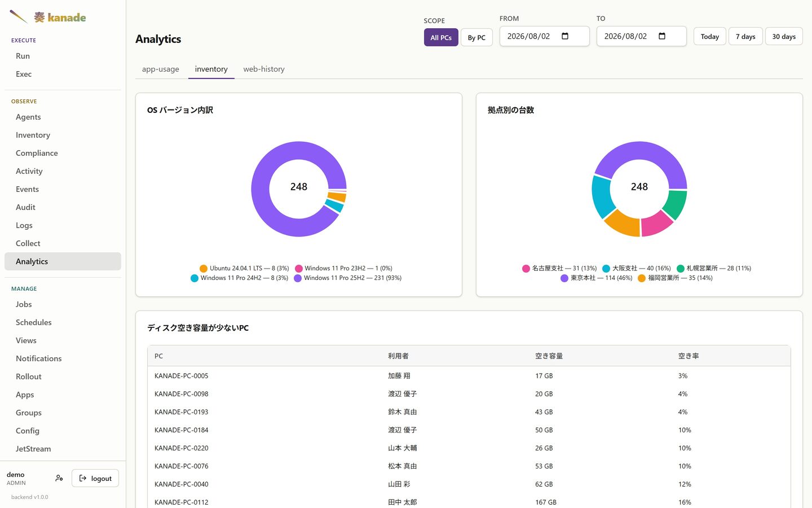Click the 札幌営業所 green legend swatch

coord(681,269)
